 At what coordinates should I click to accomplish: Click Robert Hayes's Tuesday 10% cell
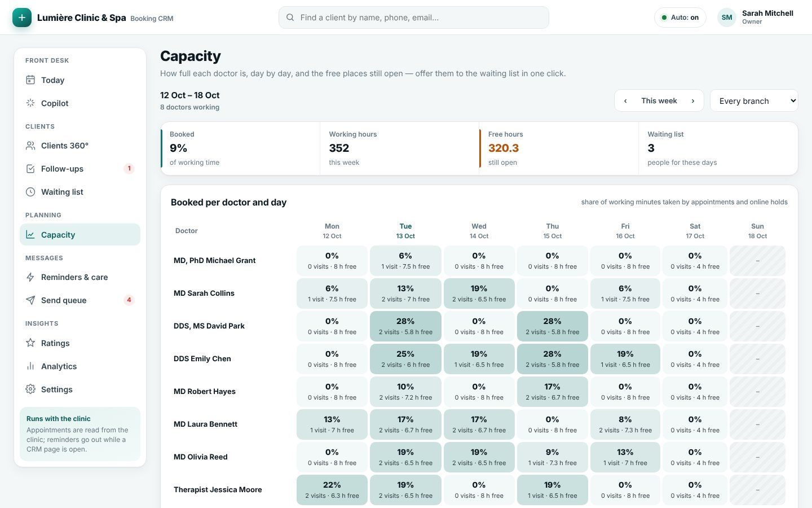coord(405,392)
